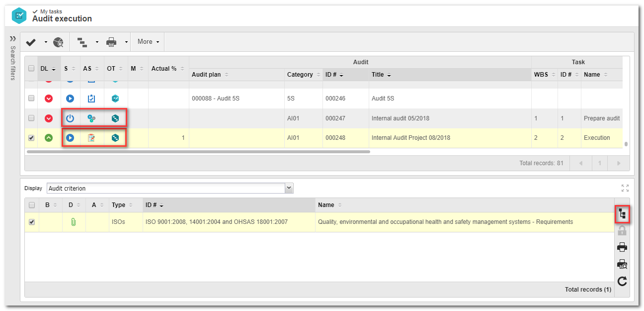The height and width of the screenshot is (311, 644).
Task: Click the Audit execution app logo icon
Action: (19, 16)
